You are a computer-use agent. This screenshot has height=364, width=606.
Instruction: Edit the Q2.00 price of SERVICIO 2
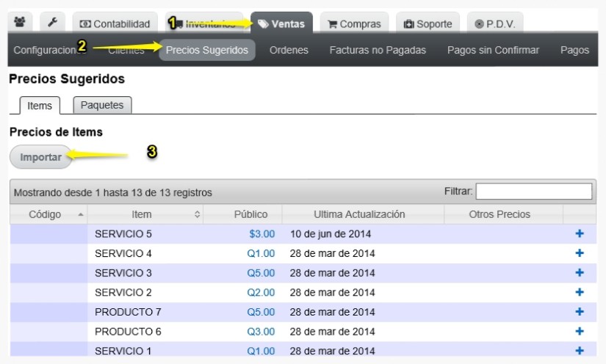click(x=261, y=293)
